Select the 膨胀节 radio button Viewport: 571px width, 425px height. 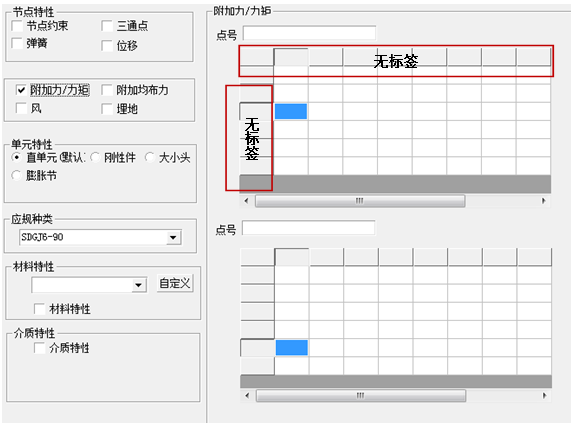tap(16, 176)
